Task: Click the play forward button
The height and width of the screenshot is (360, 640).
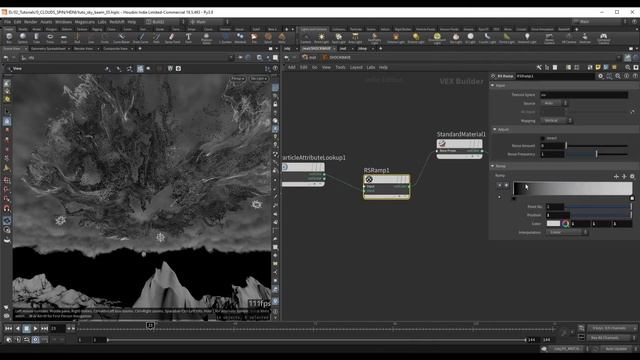Action: click(x=36, y=329)
